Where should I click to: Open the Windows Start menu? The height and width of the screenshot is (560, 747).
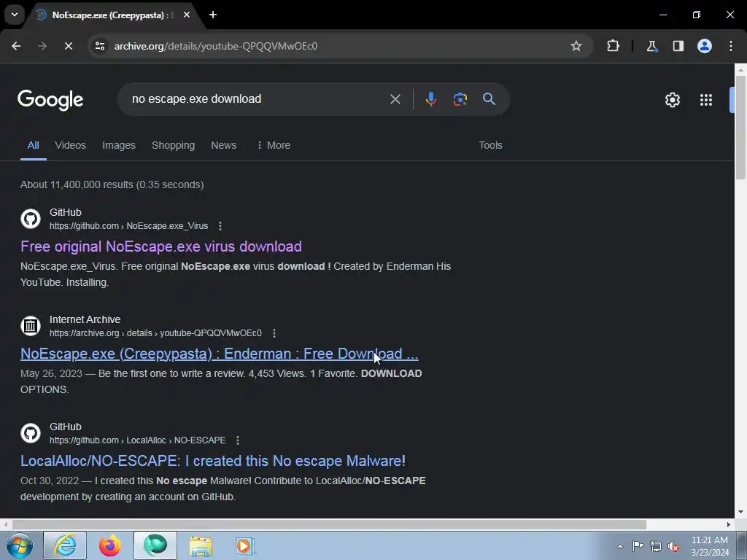click(20, 546)
